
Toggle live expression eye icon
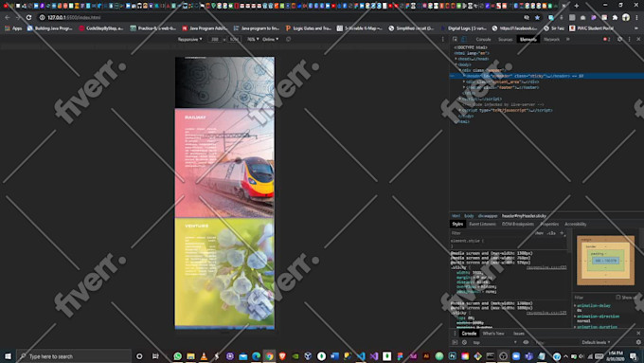click(526, 342)
